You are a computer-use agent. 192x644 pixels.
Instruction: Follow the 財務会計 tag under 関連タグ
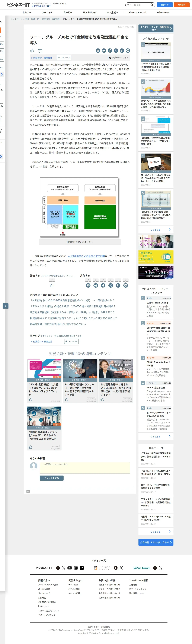click(x=72, y=341)
